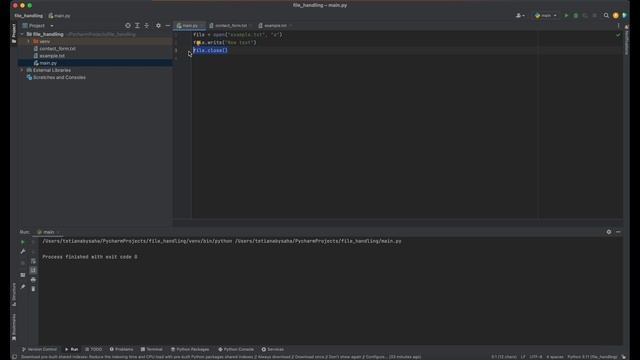
Task: Open Bookmarks side stripe button
Action: tap(14, 327)
